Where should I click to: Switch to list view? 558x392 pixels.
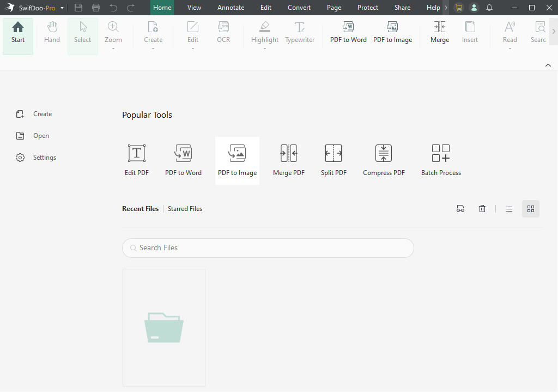[x=509, y=209]
